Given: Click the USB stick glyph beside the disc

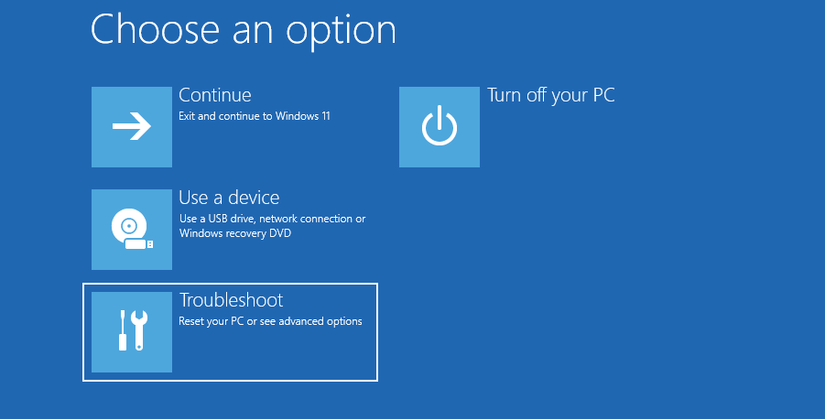Looking at the screenshot, I should [x=147, y=244].
